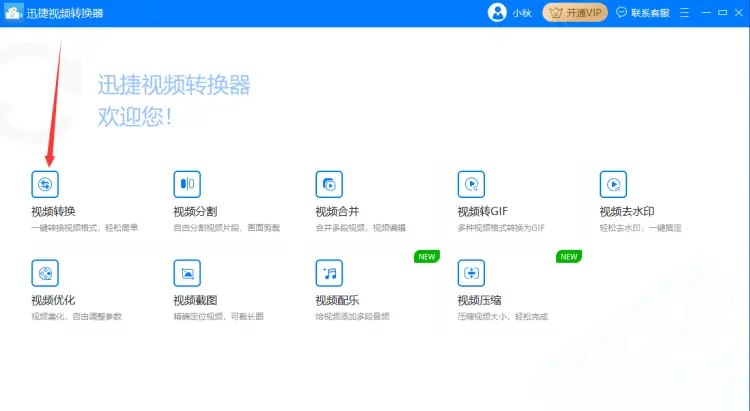Click the 视频压缩 label text

coord(479,300)
